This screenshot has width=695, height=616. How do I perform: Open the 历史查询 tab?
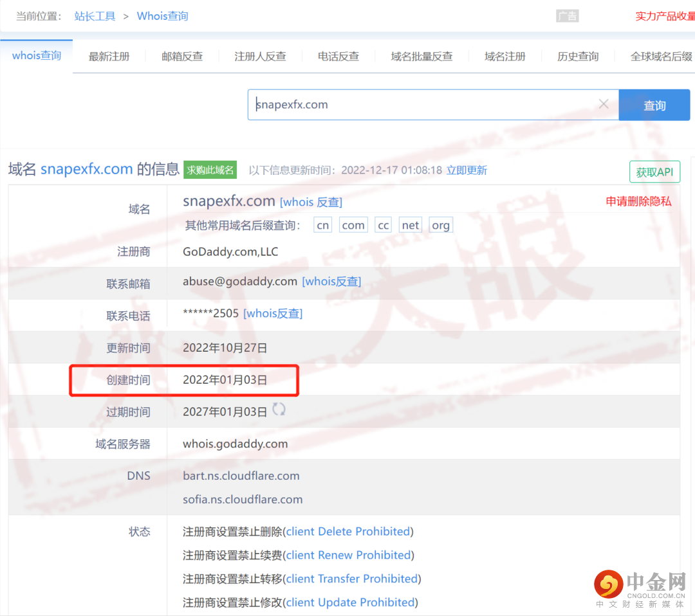coord(578,56)
